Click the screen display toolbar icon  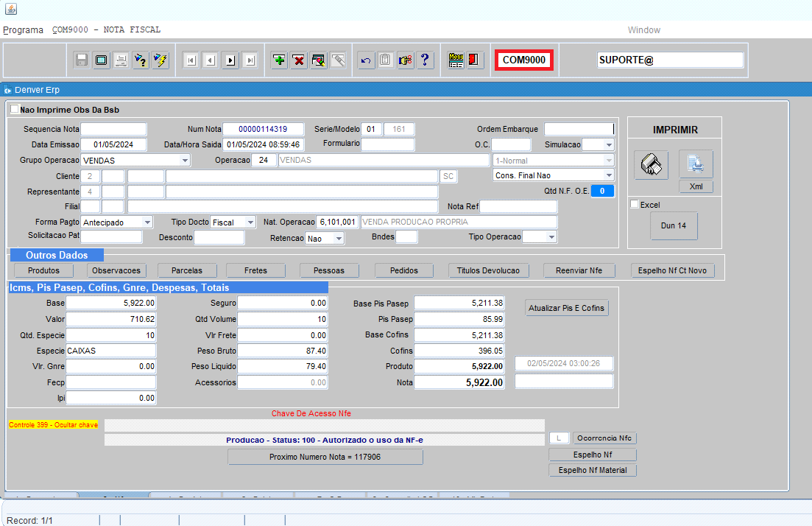tap(101, 60)
